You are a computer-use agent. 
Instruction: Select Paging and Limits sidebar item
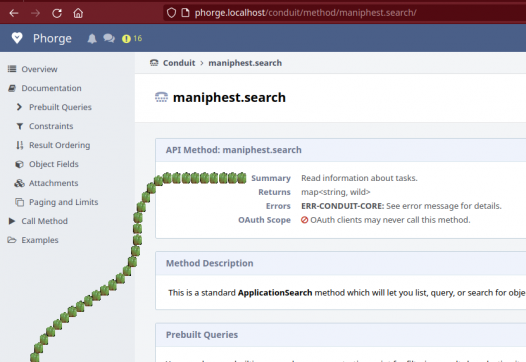pyautogui.click(x=64, y=202)
